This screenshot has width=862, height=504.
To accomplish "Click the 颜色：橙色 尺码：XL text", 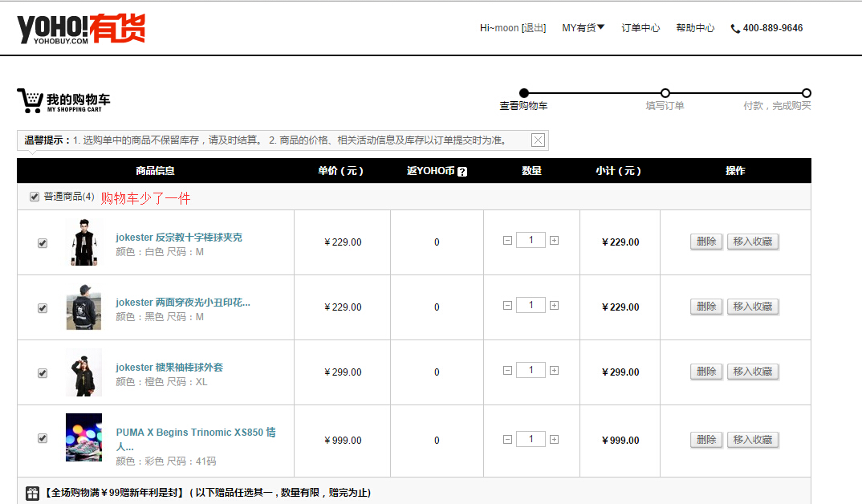I will click(161, 381).
